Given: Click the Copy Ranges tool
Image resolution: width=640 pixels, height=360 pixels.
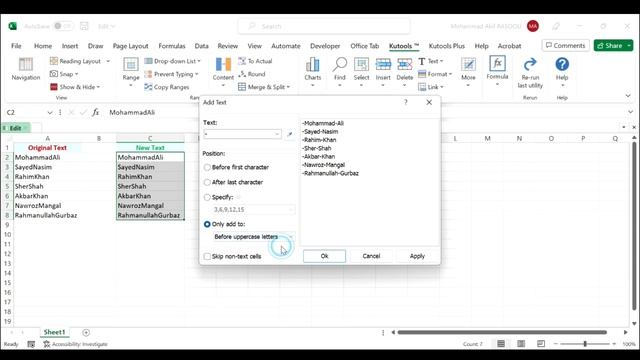Looking at the screenshot, I should [x=167, y=87].
